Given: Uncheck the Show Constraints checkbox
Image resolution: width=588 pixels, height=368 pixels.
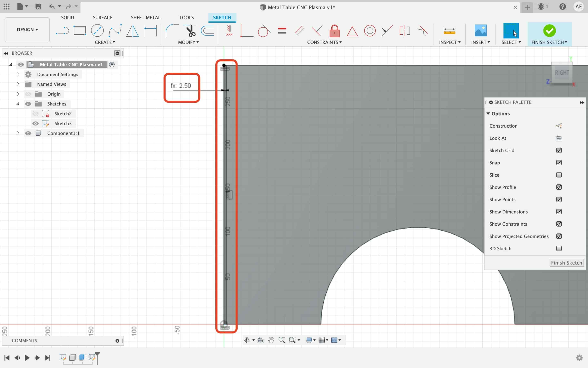Looking at the screenshot, I should [559, 224].
